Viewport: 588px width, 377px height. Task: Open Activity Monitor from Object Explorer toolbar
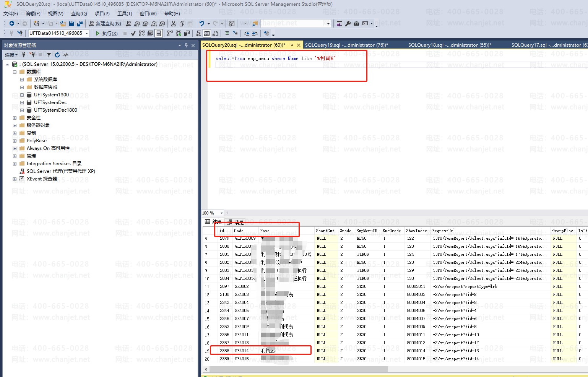tap(66, 55)
